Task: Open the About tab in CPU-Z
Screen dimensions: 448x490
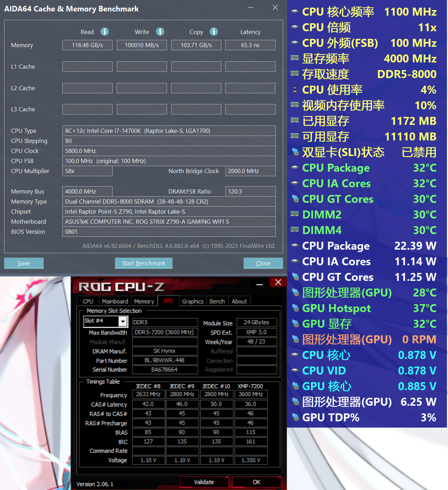Action: pyautogui.click(x=239, y=301)
